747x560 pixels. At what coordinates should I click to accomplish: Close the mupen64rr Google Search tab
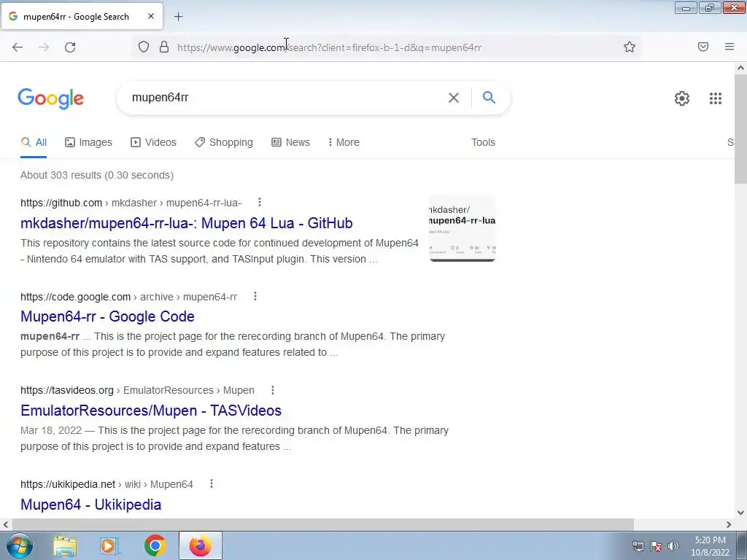pyautogui.click(x=150, y=16)
